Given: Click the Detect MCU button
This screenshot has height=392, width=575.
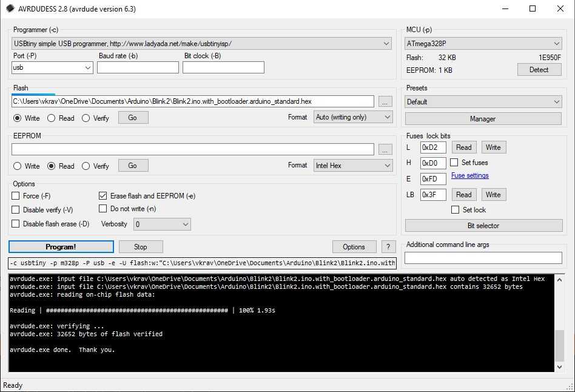Looking at the screenshot, I should click(539, 70).
